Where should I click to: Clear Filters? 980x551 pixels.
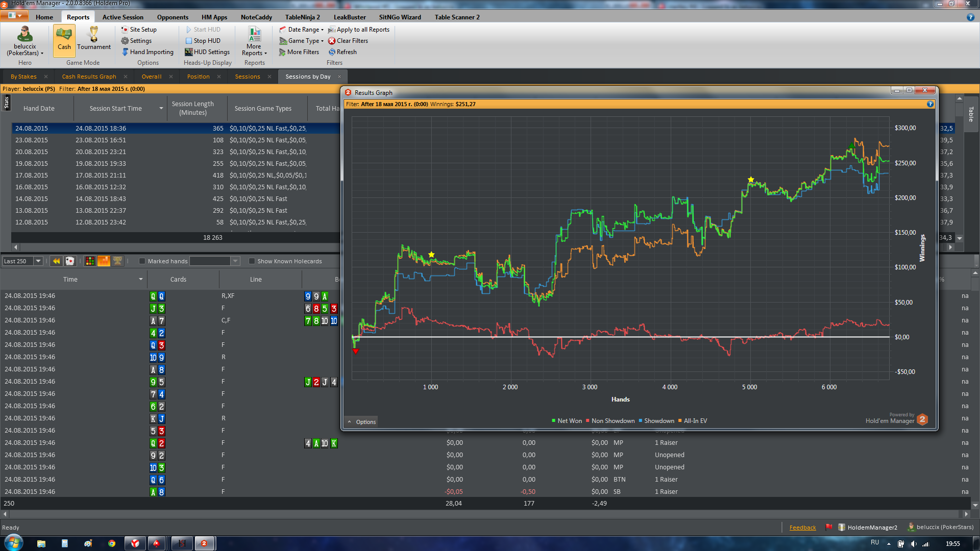[348, 41]
